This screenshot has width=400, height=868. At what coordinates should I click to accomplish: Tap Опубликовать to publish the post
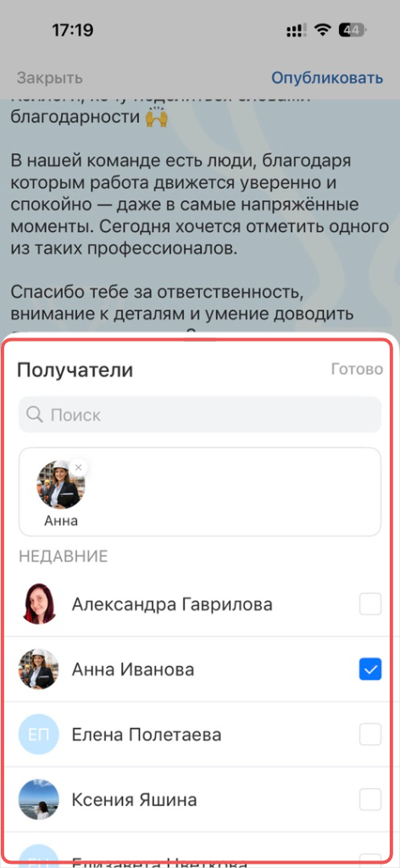point(327,78)
